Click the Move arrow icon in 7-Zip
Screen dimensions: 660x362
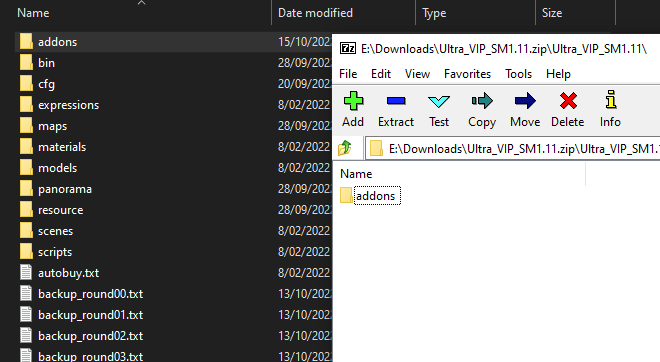tap(525, 101)
